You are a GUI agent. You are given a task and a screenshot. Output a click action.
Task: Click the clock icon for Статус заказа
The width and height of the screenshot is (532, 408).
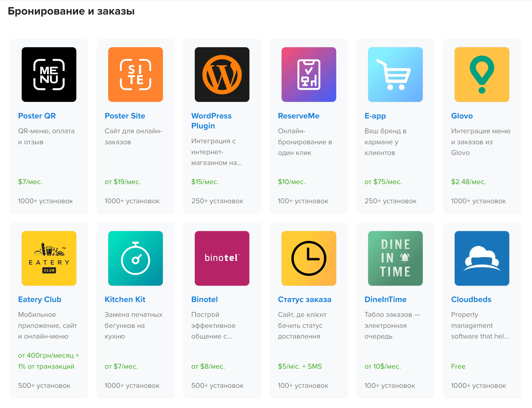(309, 258)
